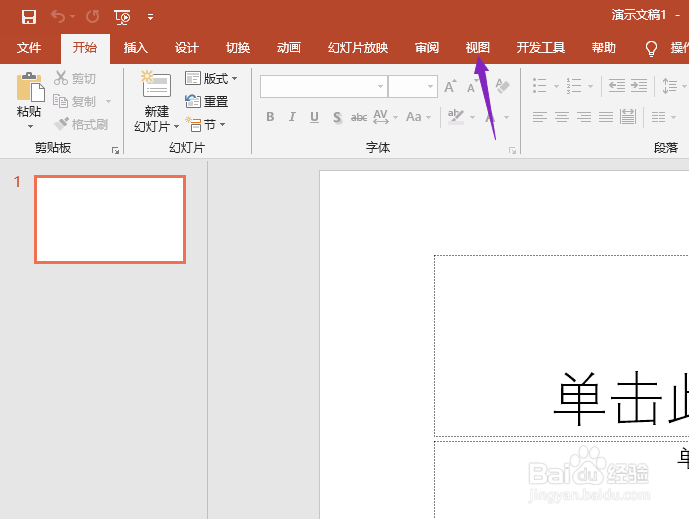Click the 格式刷 (Format Painter) button

click(81, 124)
